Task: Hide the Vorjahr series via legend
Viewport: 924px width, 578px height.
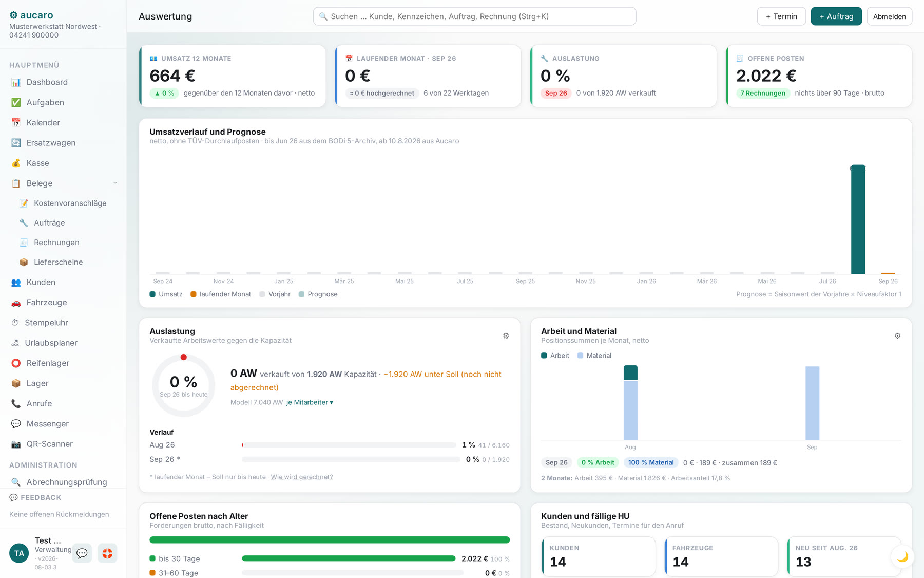Action: [x=275, y=294]
